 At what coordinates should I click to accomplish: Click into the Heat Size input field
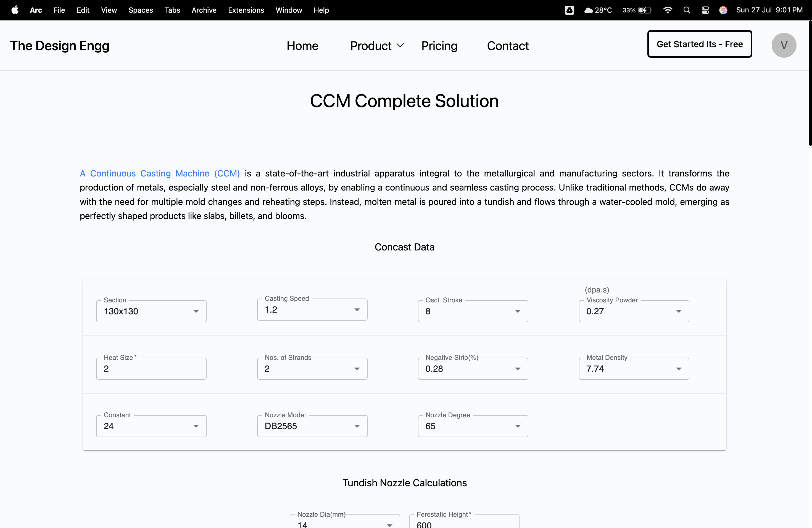[151, 369]
